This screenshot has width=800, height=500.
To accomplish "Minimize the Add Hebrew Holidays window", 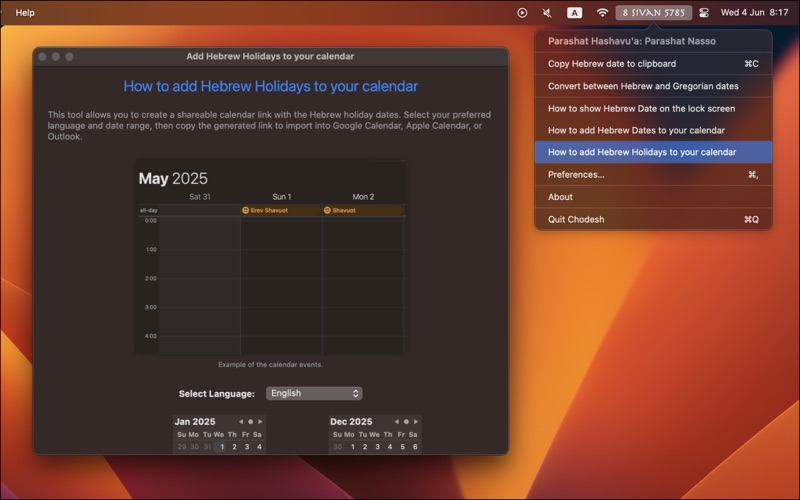I will coord(56,57).
